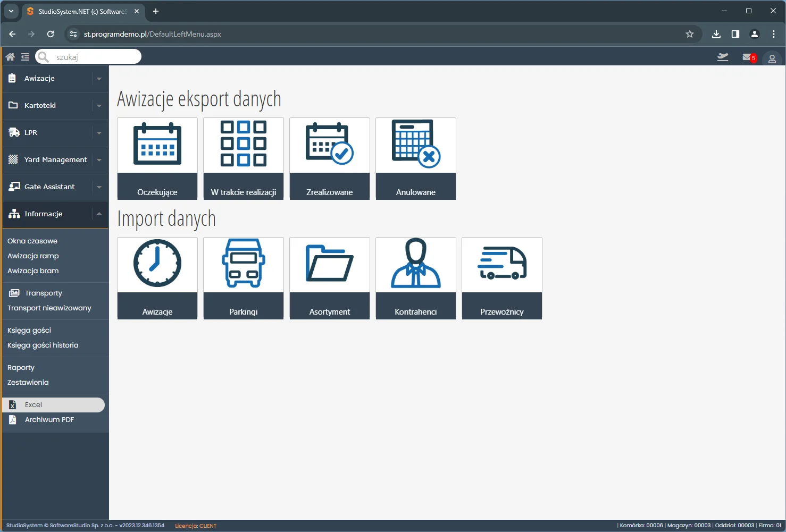Toggle the browser side panel icon
Screen dimensions: 786x532
coord(735,34)
